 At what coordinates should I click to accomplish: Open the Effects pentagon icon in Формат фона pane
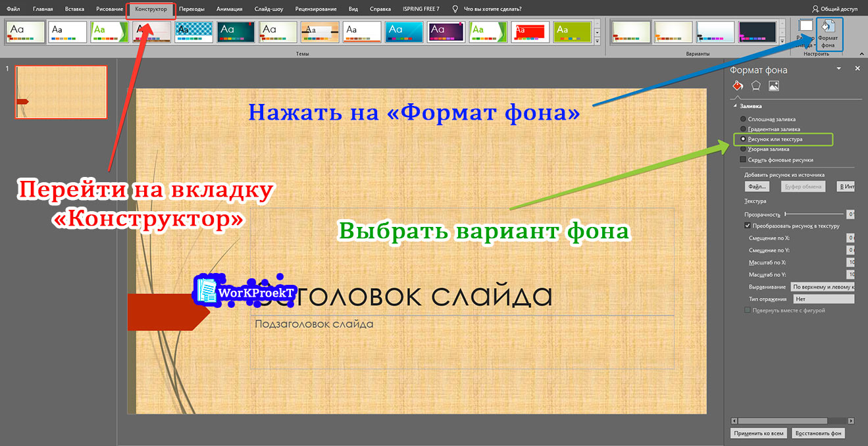pos(756,85)
